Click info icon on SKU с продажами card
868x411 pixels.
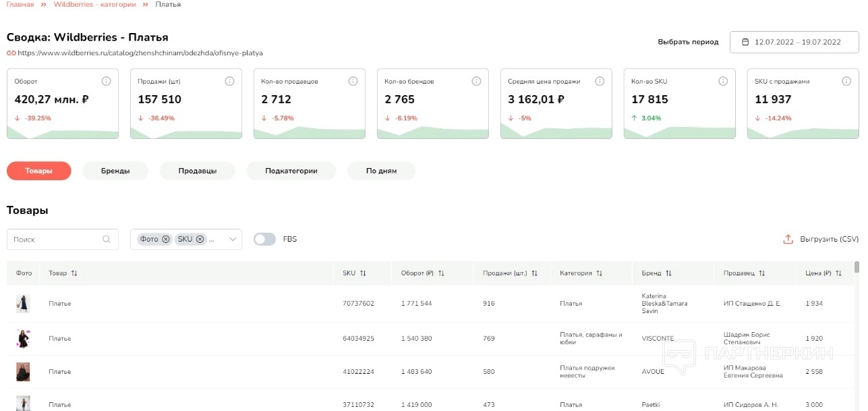[x=846, y=81]
